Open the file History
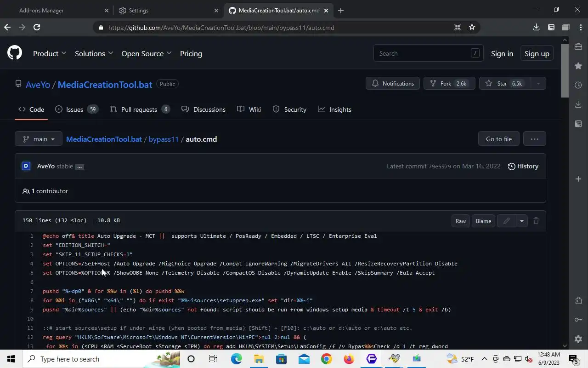 523,166
